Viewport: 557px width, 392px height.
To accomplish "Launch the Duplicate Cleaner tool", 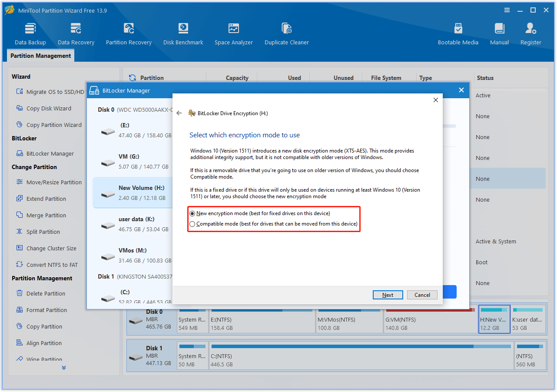I will tap(287, 34).
